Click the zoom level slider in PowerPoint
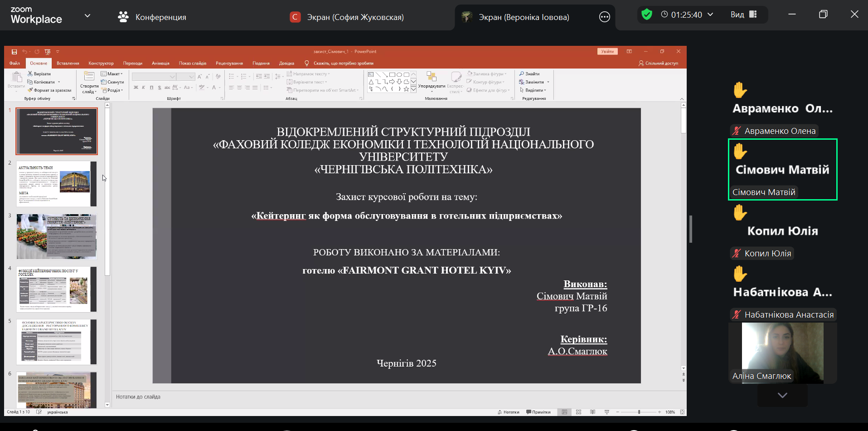868x431 pixels. 639,412
